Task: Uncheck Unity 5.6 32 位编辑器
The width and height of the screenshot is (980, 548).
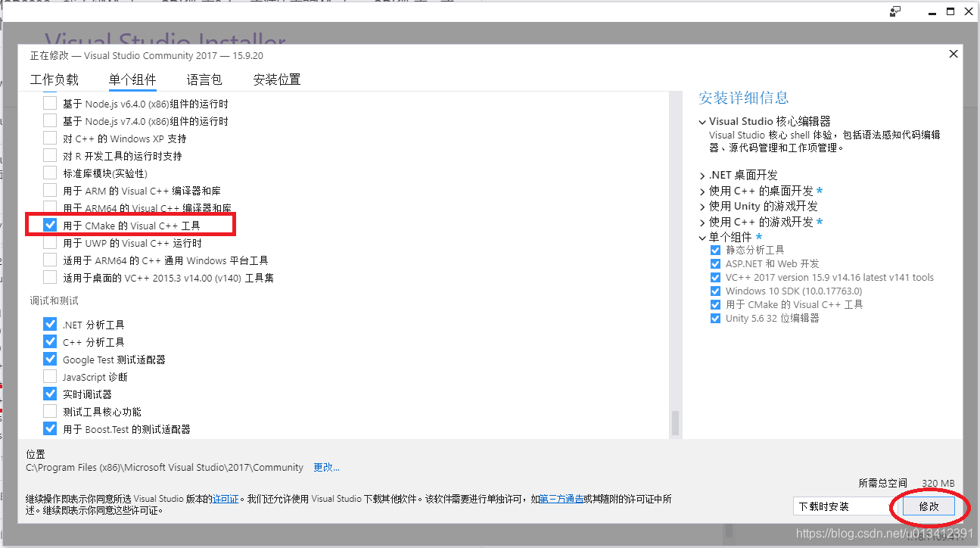Action: [715, 318]
